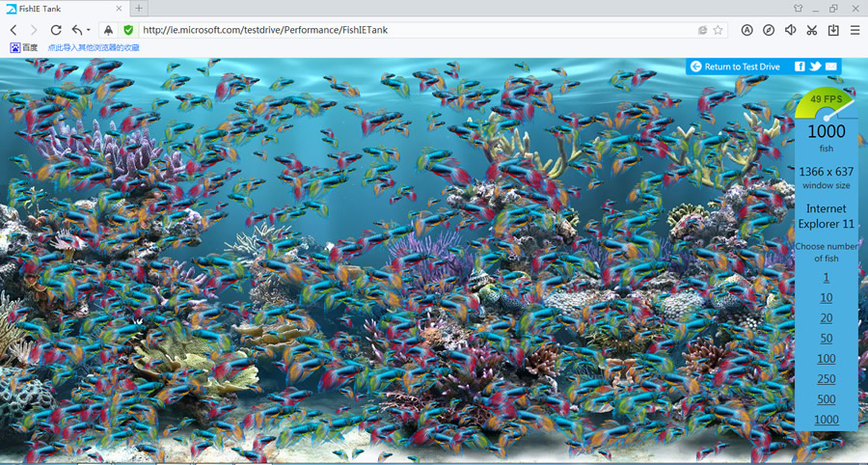Click the large fish count above the 'fish' label
Viewport: 868px width, 465px height.
click(826, 132)
